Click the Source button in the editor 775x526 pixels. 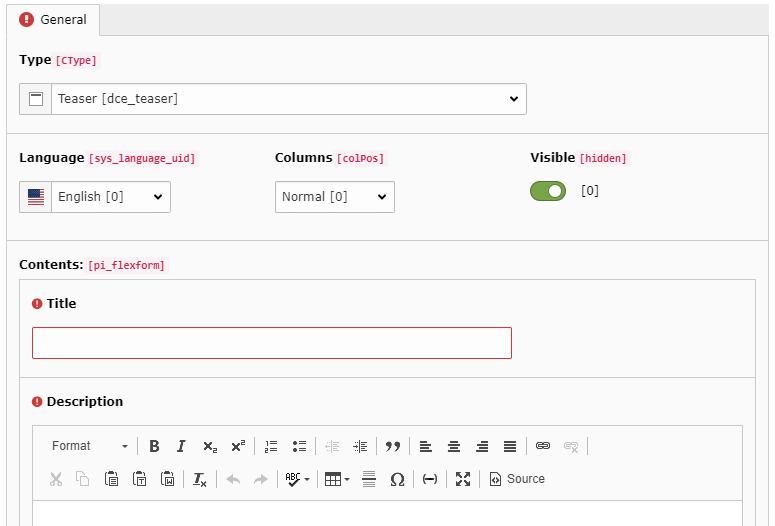coord(517,479)
